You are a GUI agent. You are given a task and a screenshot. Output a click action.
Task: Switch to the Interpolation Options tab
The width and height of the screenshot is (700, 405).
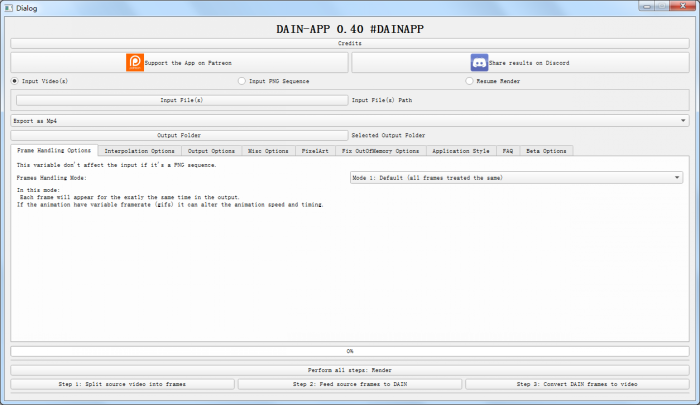139,151
